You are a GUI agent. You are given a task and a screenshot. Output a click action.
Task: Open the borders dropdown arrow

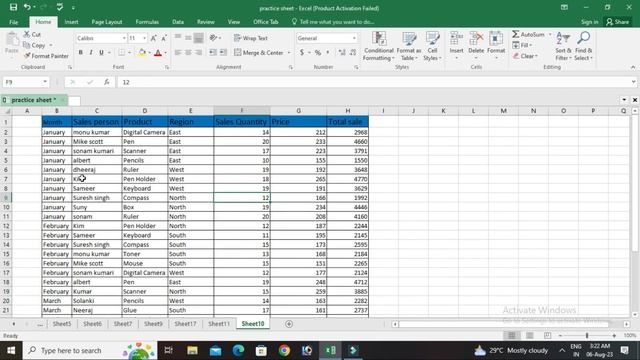pyautogui.click(x=129, y=53)
